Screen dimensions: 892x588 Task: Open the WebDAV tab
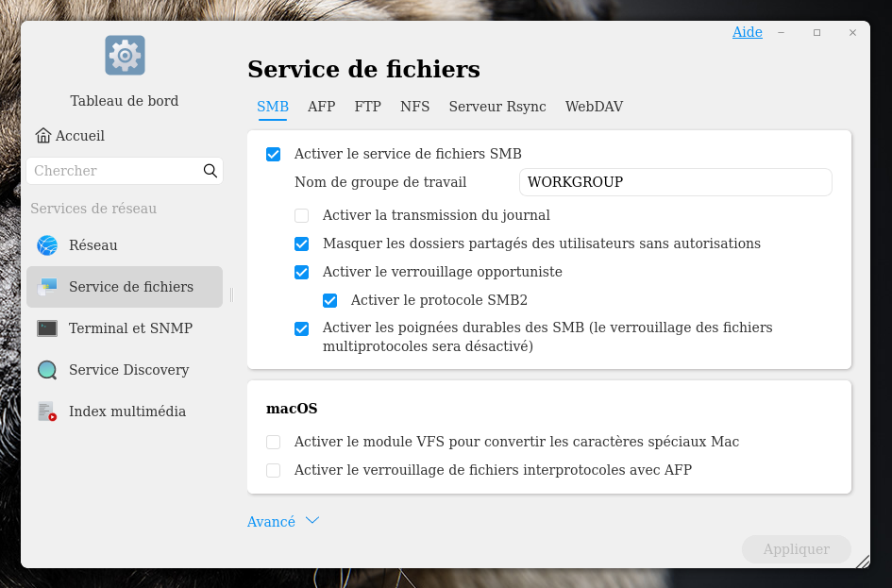pos(594,107)
